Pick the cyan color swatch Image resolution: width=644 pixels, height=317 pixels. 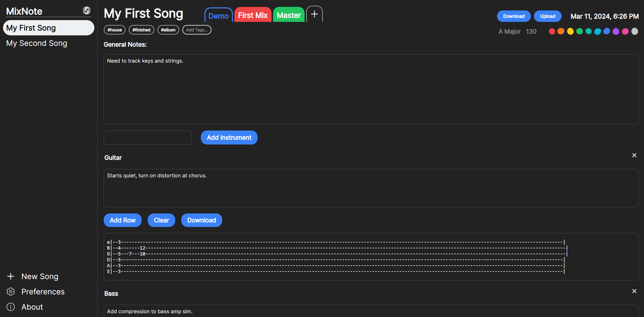click(x=598, y=31)
